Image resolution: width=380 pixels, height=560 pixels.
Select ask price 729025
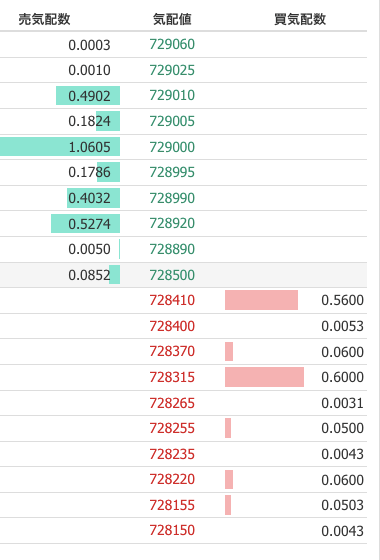point(172,70)
